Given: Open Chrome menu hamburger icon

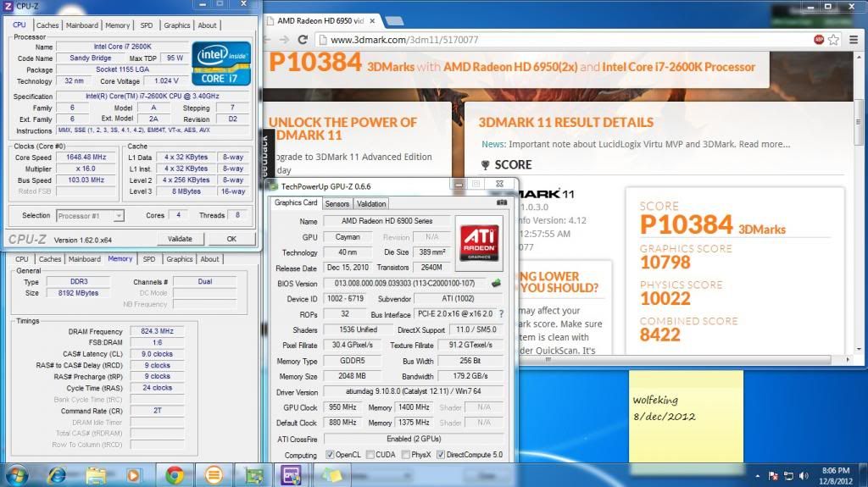Looking at the screenshot, I should (854, 40).
